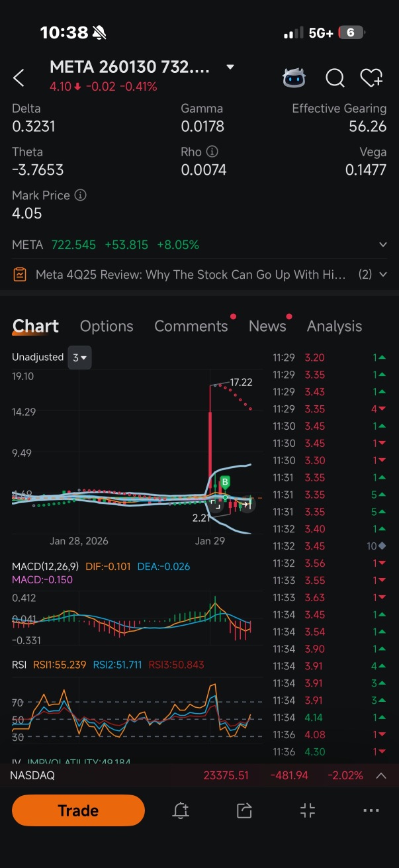
Task: Open the fullscreen chart shrink icon
Action: point(308,810)
